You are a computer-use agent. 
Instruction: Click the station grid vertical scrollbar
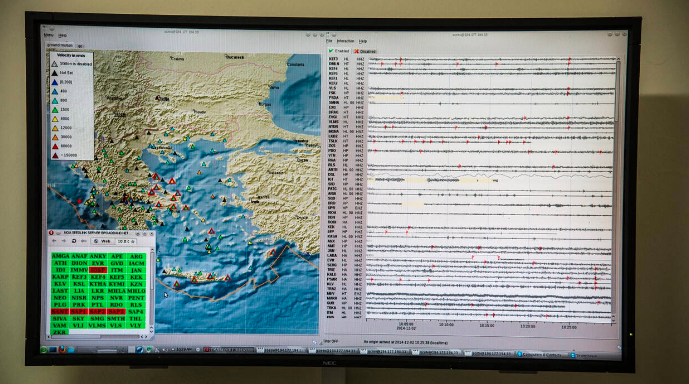click(x=152, y=290)
